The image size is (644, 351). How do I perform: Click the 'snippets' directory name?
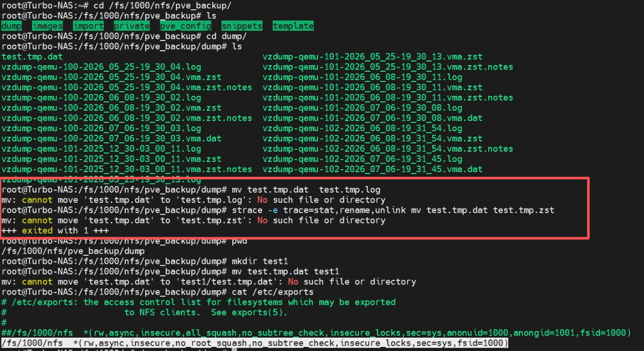pyautogui.click(x=243, y=26)
